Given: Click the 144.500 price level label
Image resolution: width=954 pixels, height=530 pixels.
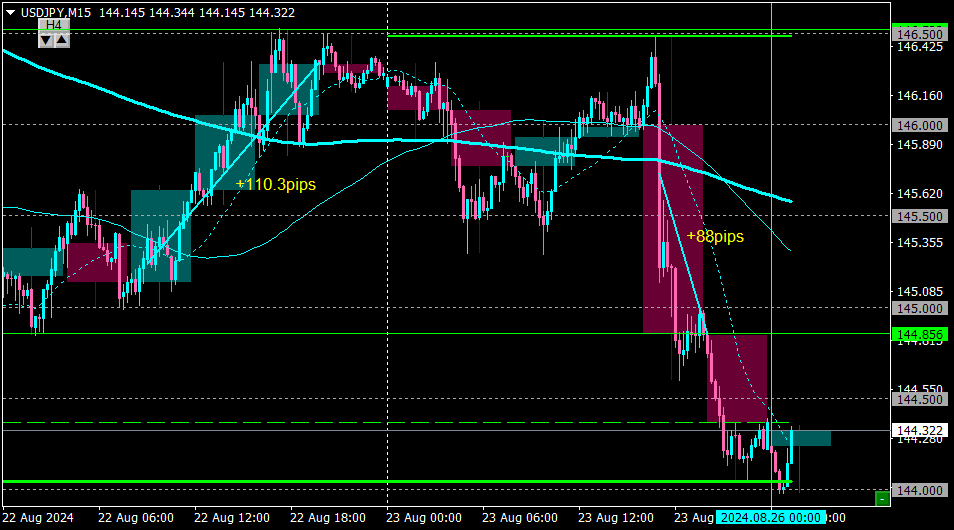Looking at the screenshot, I should coord(919,399).
